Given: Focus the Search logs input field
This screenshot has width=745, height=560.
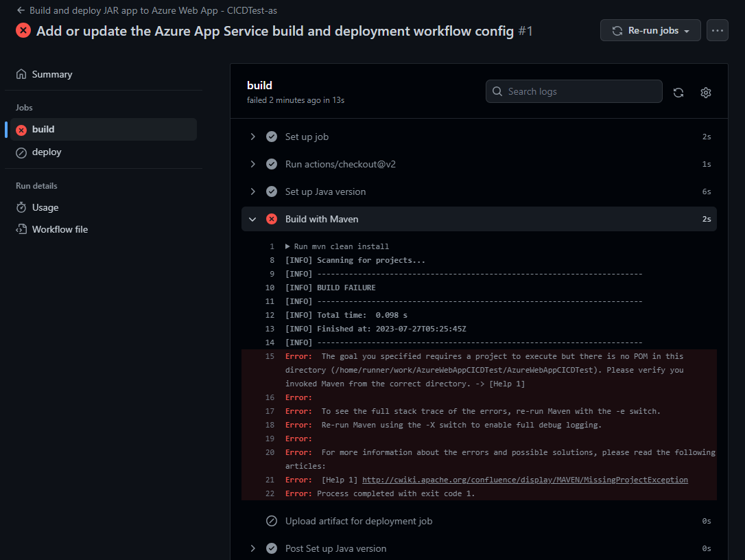Looking at the screenshot, I should pyautogui.click(x=573, y=91).
